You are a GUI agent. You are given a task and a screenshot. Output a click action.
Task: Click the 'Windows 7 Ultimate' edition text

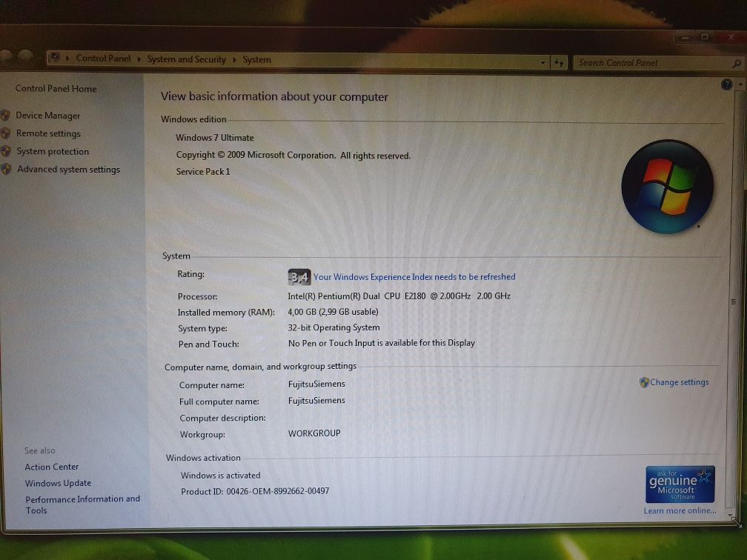pyautogui.click(x=215, y=138)
